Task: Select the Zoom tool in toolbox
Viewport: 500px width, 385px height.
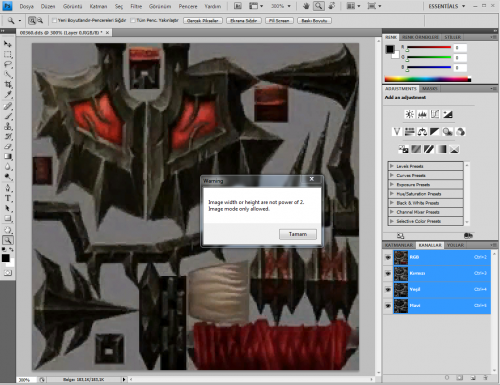Action: (x=7, y=240)
